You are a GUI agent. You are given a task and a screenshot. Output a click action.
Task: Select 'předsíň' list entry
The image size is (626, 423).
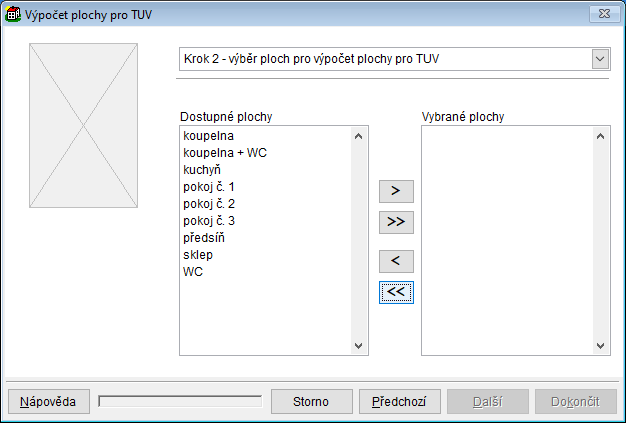coord(206,238)
